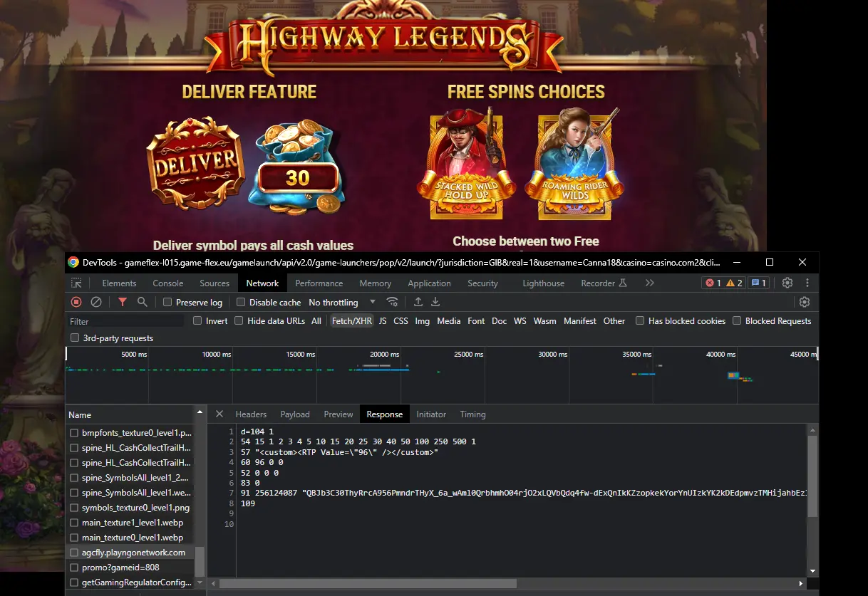Switch to Console tab

(x=168, y=283)
